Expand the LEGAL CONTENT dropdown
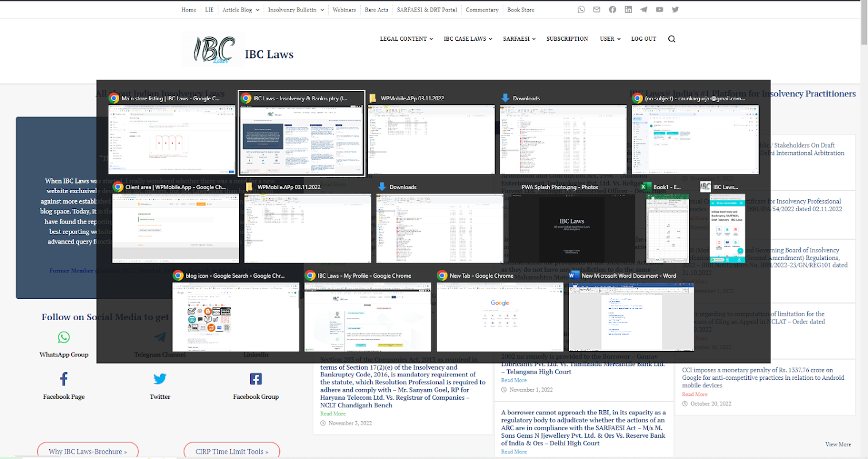The height and width of the screenshot is (459, 868). pyautogui.click(x=407, y=39)
